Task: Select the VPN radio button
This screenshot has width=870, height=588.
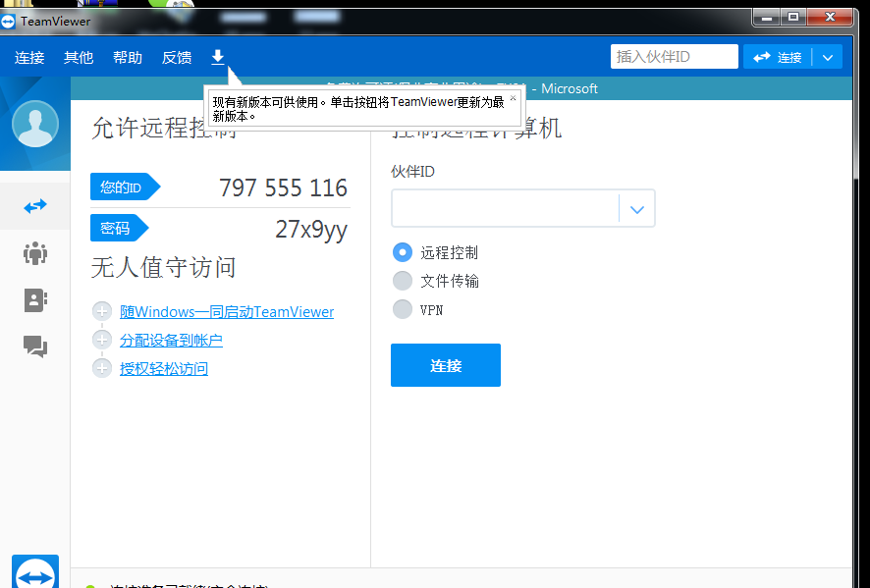Action: coord(403,309)
